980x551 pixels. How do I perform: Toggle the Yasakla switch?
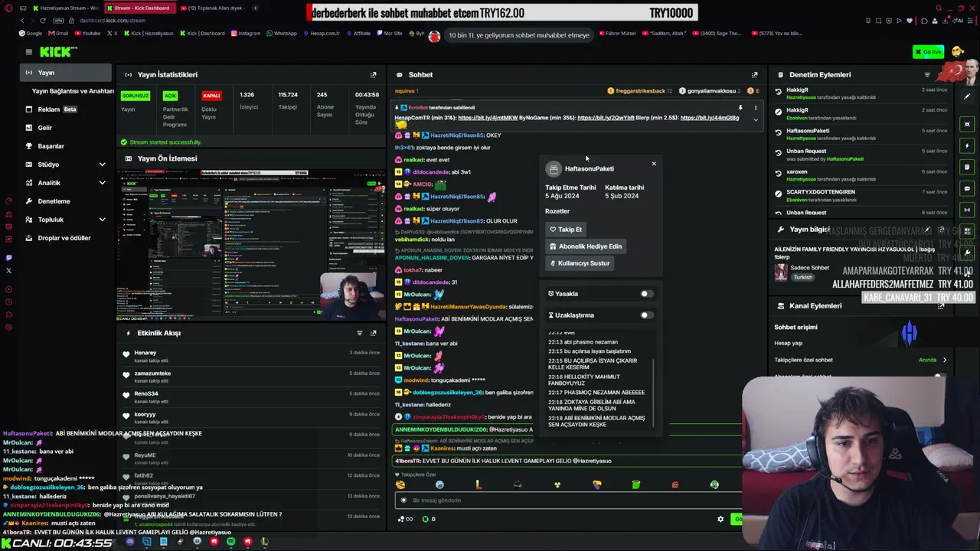646,294
